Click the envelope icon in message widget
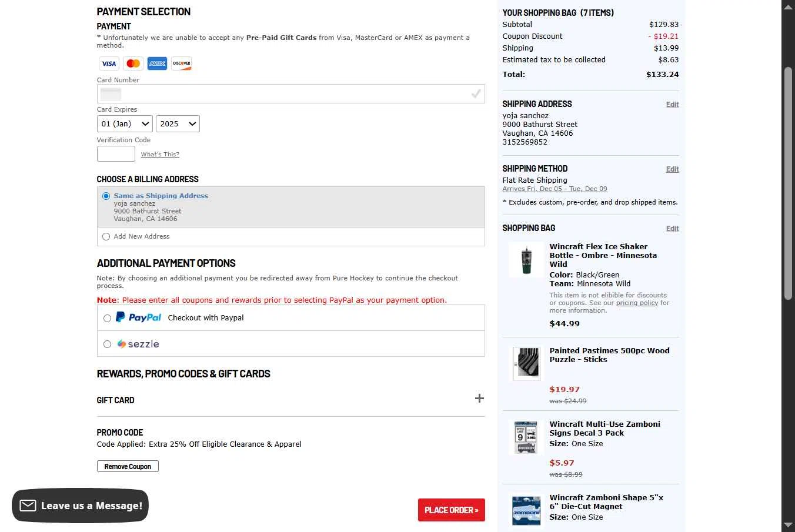The height and width of the screenshot is (532, 795). pyautogui.click(x=28, y=506)
